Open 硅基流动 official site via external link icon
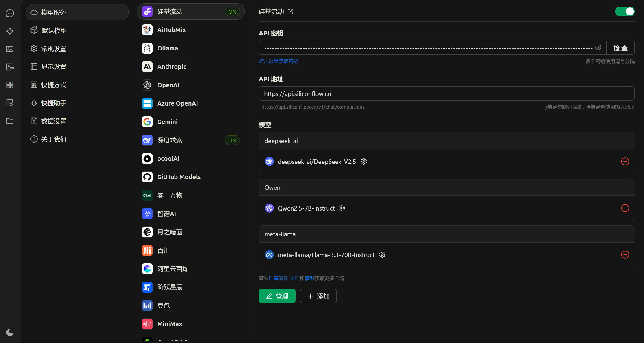The image size is (644, 343). (290, 12)
